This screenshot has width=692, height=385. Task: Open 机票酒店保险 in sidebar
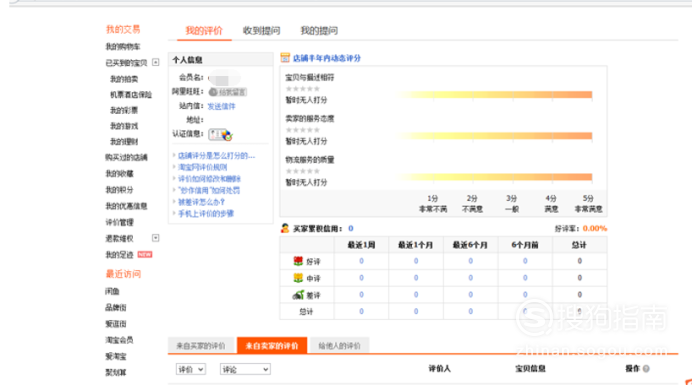pos(131,94)
